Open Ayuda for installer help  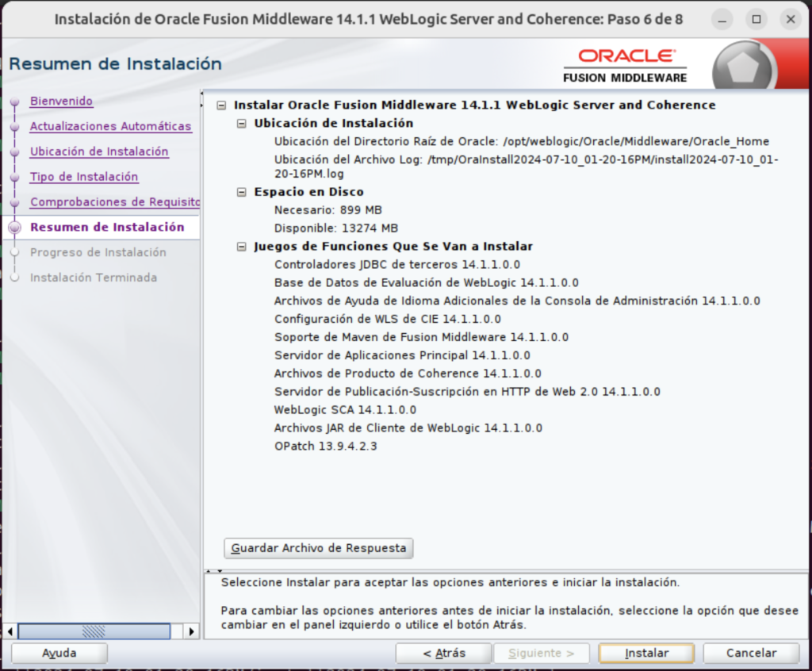(x=58, y=653)
